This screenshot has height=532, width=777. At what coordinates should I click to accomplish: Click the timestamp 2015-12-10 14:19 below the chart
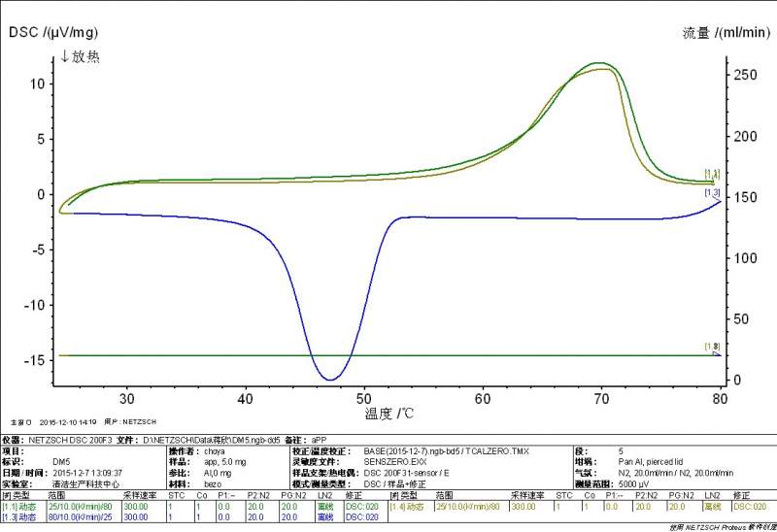click(68, 422)
